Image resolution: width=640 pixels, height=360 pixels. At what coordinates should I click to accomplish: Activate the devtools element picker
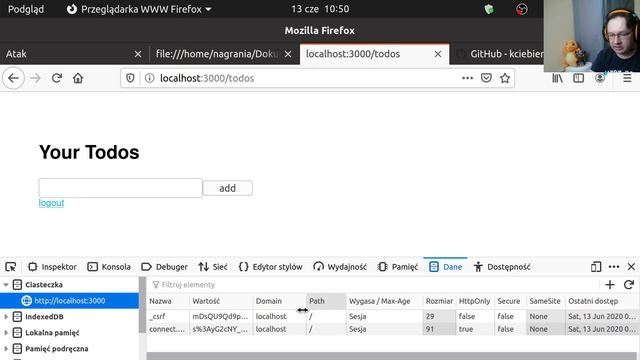pyautogui.click(x=11, y=267)
